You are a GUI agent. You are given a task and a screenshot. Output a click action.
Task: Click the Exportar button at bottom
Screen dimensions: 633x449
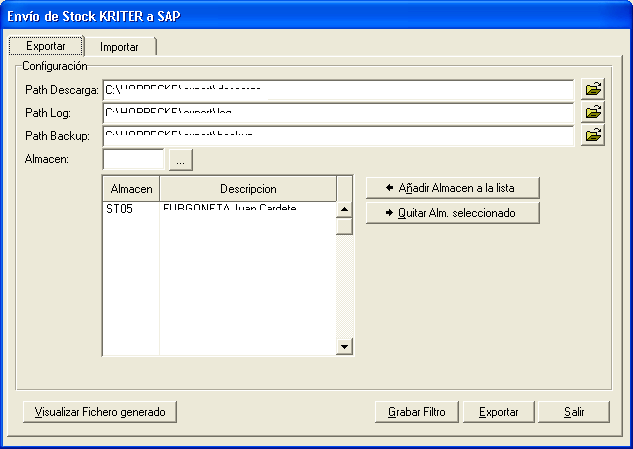pyautogui.click(x=499, y=412)
